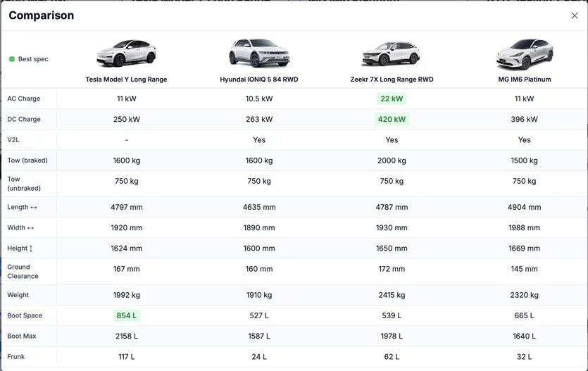Close the Comparison dialog
The height and width of the screenshot is (371, 588).
pyautogui.click(x=574, y=15)
